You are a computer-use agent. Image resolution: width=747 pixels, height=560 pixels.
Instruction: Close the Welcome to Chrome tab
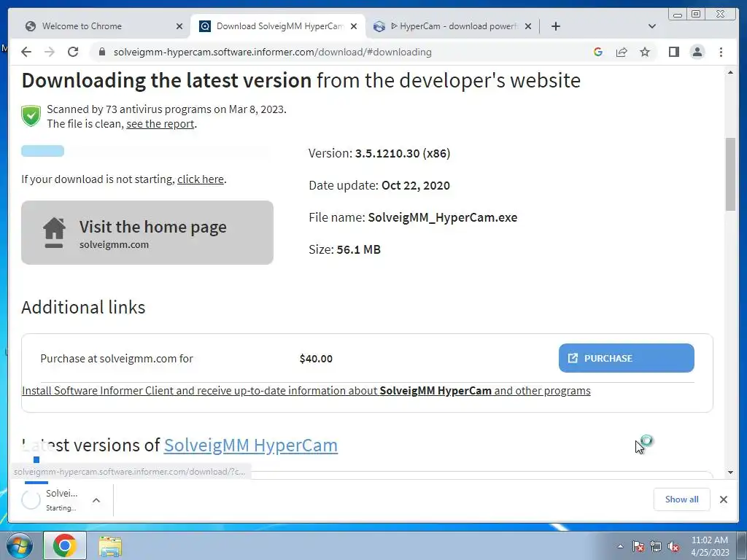tap(179, 26)
